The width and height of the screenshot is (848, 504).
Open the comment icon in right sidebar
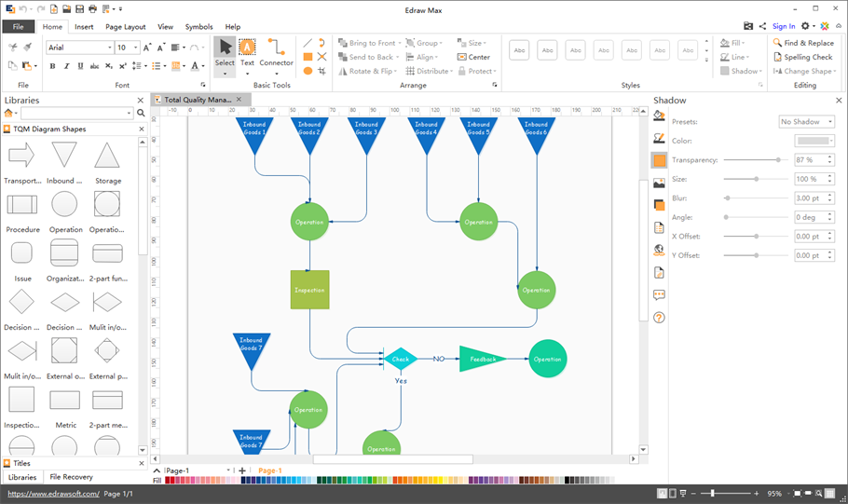[x=659, y=295]
